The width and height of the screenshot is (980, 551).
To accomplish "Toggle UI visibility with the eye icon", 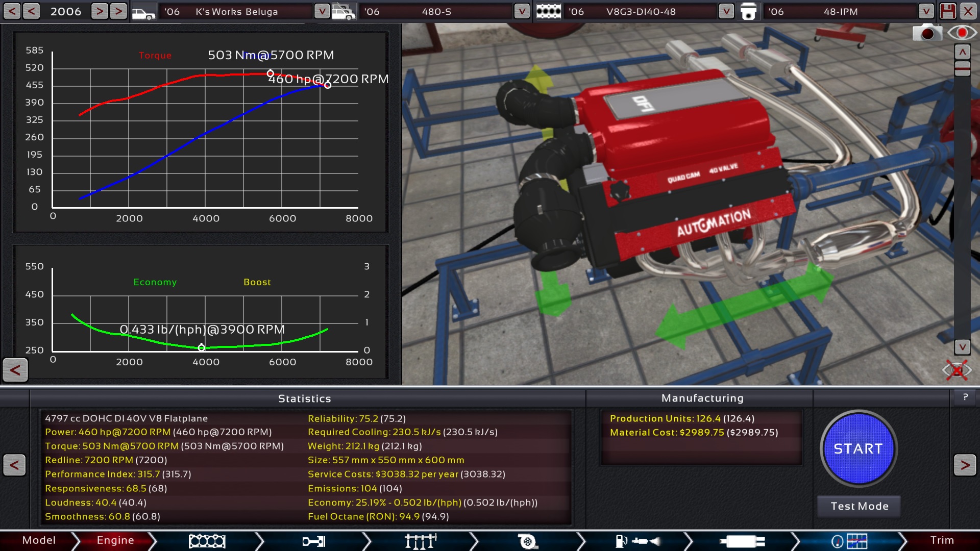I will click(962, 33).
